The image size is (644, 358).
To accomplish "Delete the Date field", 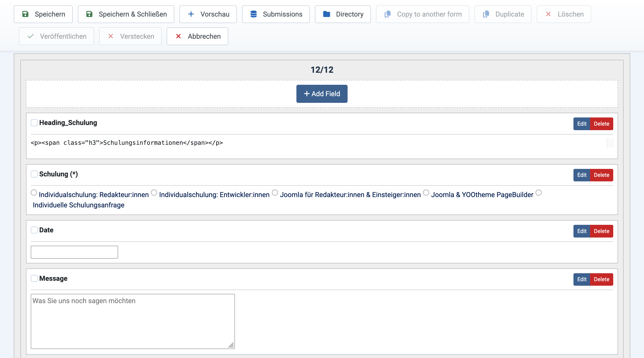I will click(x=601, y=231).
